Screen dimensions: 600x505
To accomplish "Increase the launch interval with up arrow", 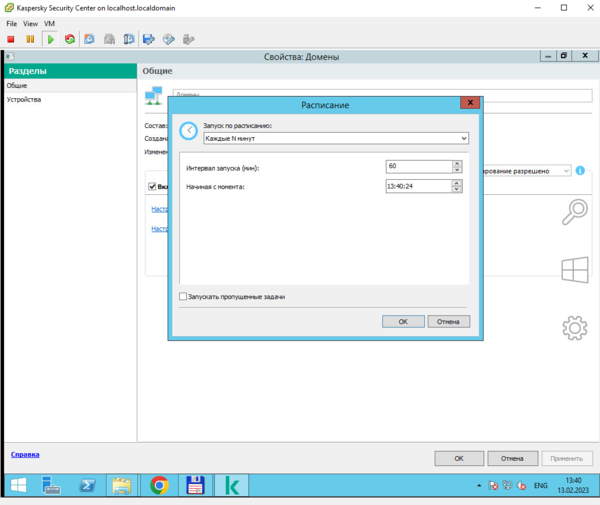I will (x=457, y=163).
